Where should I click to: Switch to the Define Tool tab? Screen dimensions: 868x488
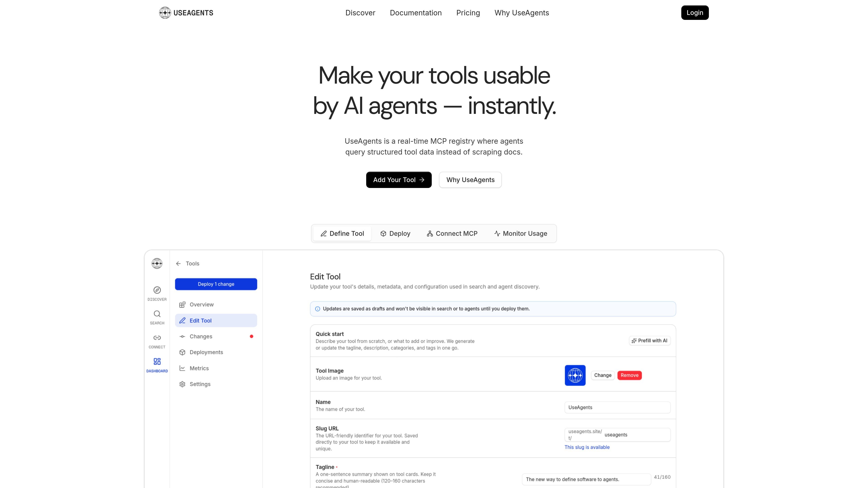click(342, 234)
